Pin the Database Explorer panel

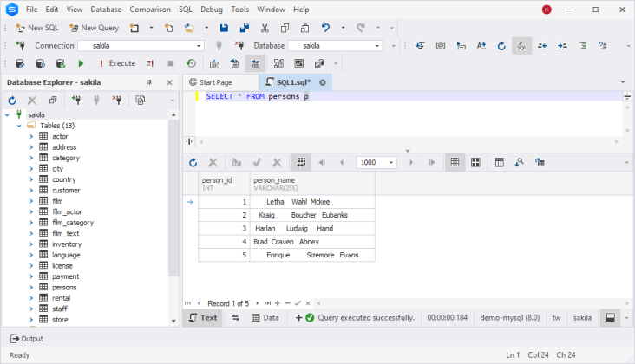(x=149, y=82)
